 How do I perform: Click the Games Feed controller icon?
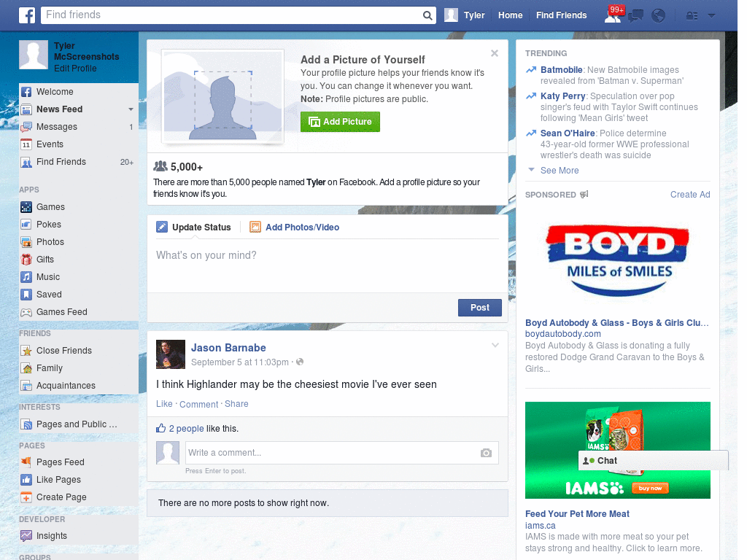click(26, 312)
